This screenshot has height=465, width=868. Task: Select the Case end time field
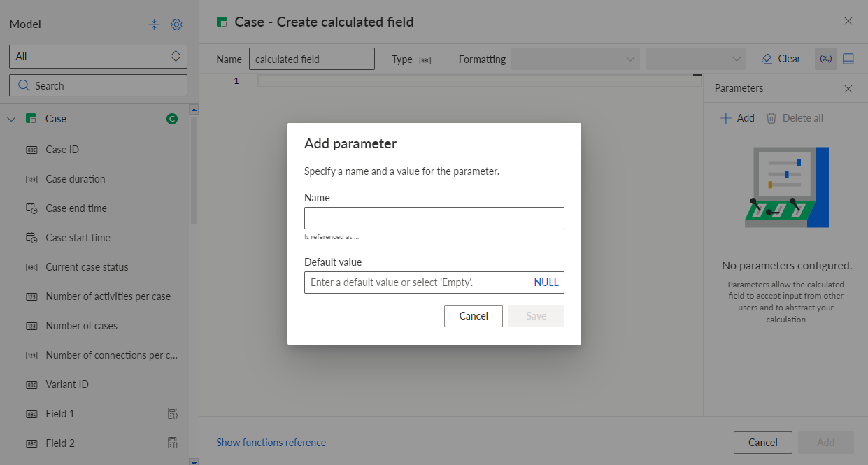(76, 208)
